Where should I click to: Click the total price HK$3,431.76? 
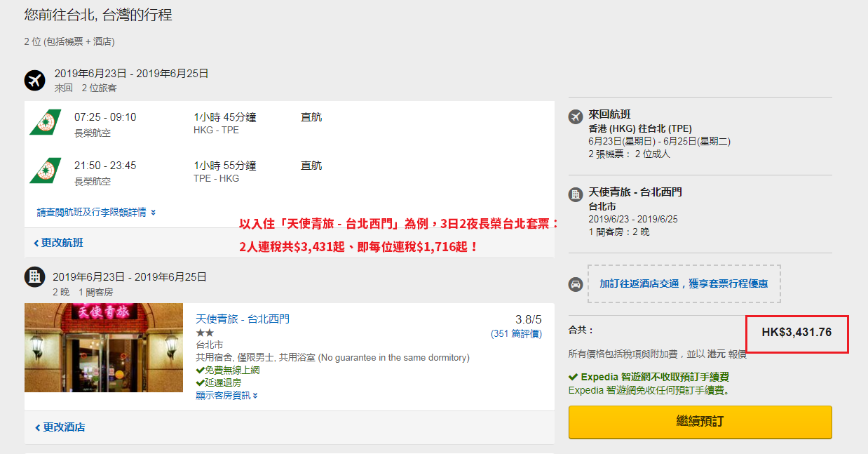tap(796, 332)
